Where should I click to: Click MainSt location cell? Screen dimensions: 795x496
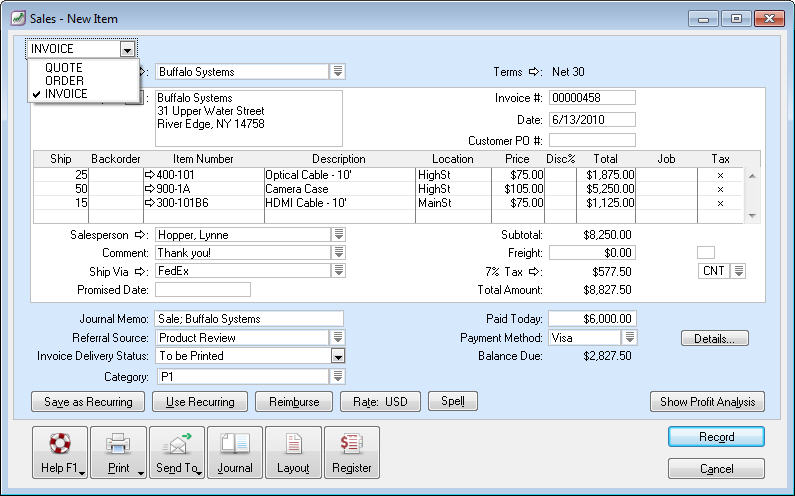coord(453,203)
